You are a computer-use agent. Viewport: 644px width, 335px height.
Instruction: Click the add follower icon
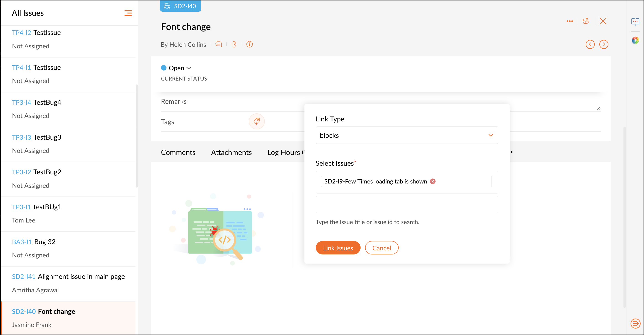click(x=586, y=21)
